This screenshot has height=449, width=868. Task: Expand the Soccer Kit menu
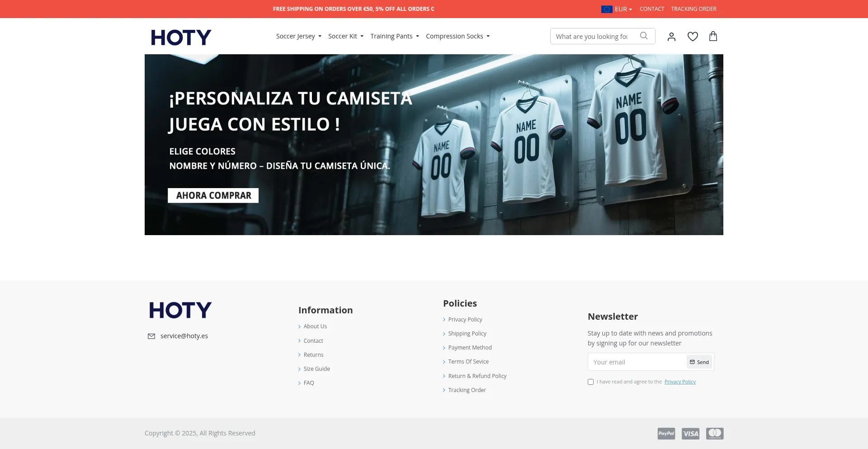coord(346,36)
